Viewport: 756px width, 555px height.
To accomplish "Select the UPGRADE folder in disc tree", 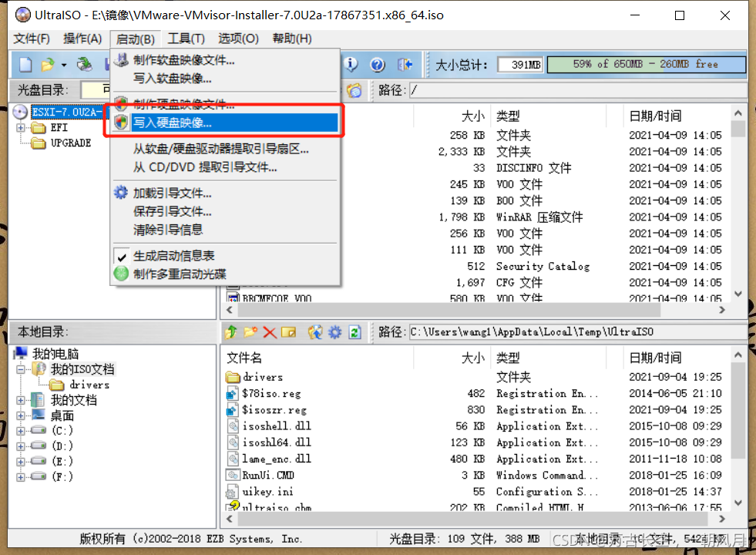I will pyautogui.click(x=71, y=143).
